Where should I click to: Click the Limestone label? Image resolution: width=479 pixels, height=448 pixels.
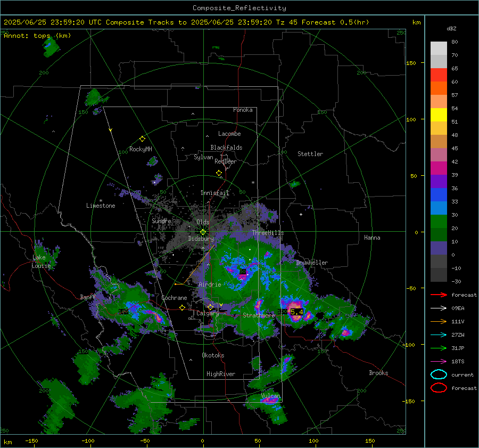(x=101, y=206)
